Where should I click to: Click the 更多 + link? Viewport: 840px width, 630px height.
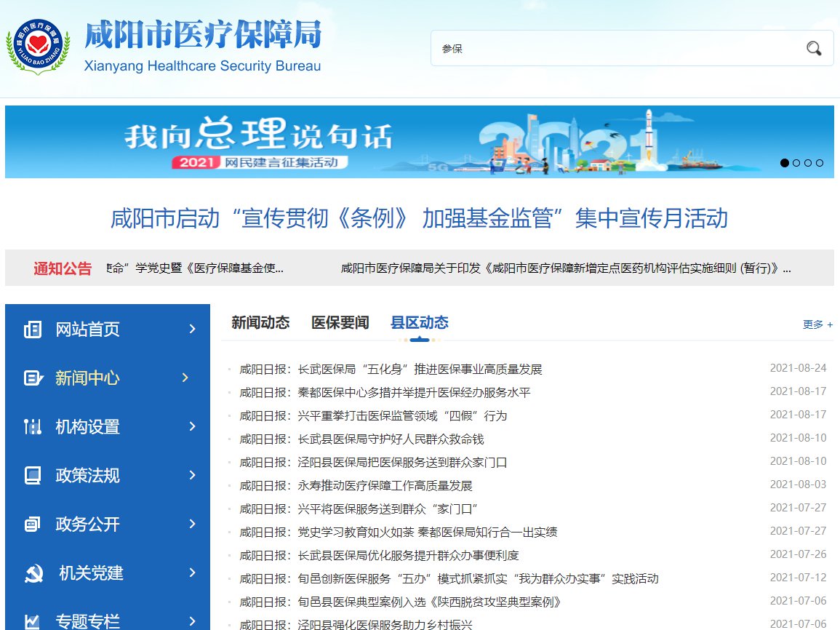[x=817, y=325]
